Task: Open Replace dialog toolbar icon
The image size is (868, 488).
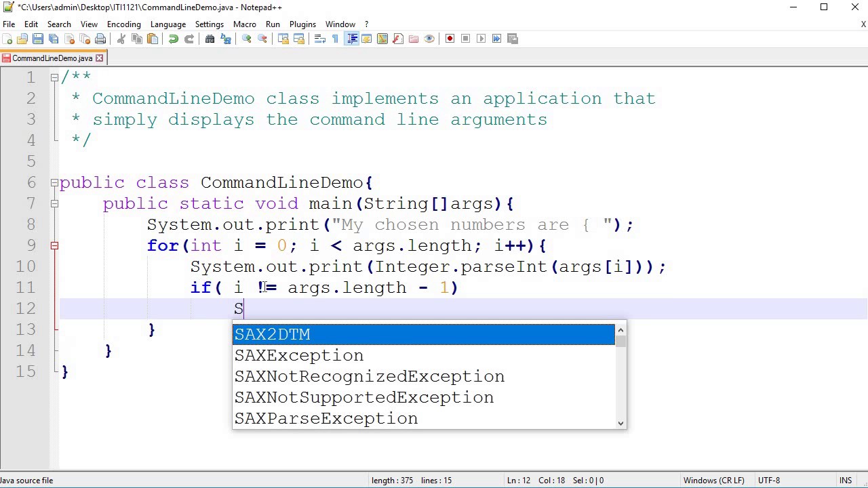Action: [226, 39]
